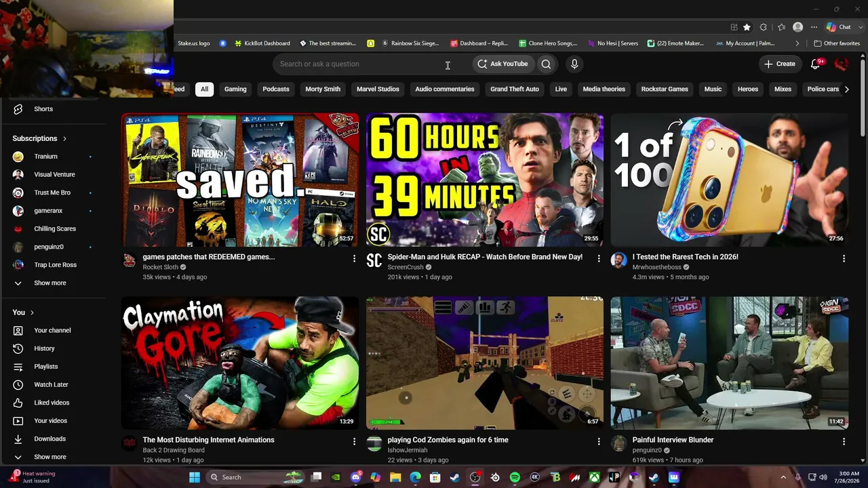Image resolution: width=868 pixels, height=488 pixels.
Task: Show hidden system tray icons
Action: coord(783,477)
